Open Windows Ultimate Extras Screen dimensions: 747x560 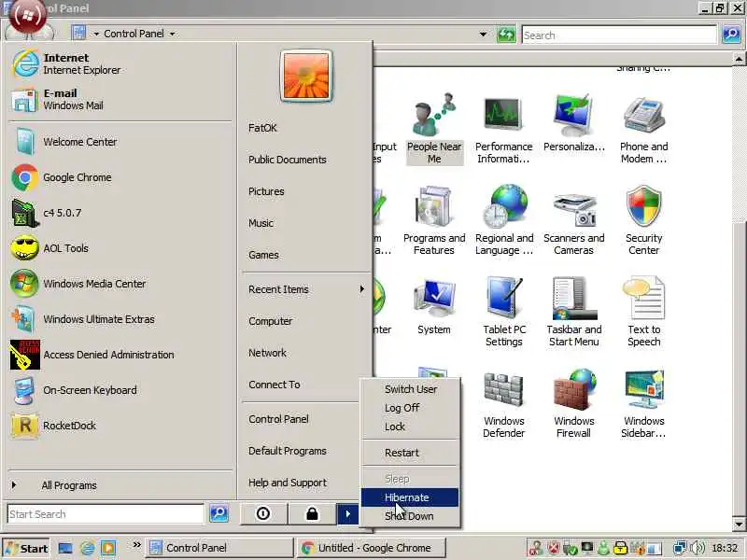click(120, 319)
